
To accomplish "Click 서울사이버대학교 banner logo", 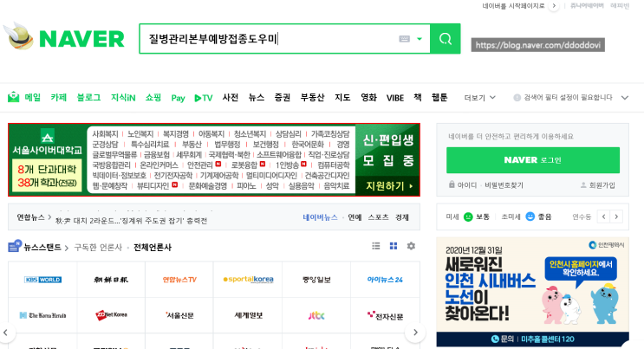I will click(47, 143).
